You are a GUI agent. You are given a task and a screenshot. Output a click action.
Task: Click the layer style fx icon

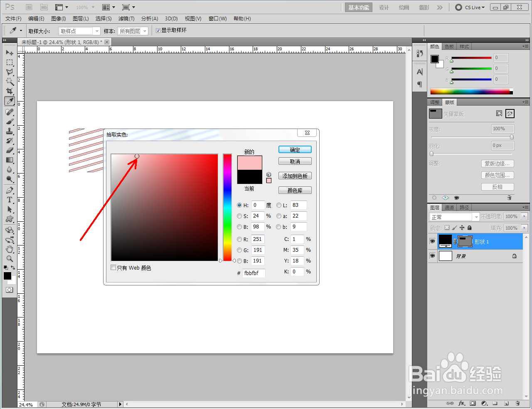coord(461,403)
